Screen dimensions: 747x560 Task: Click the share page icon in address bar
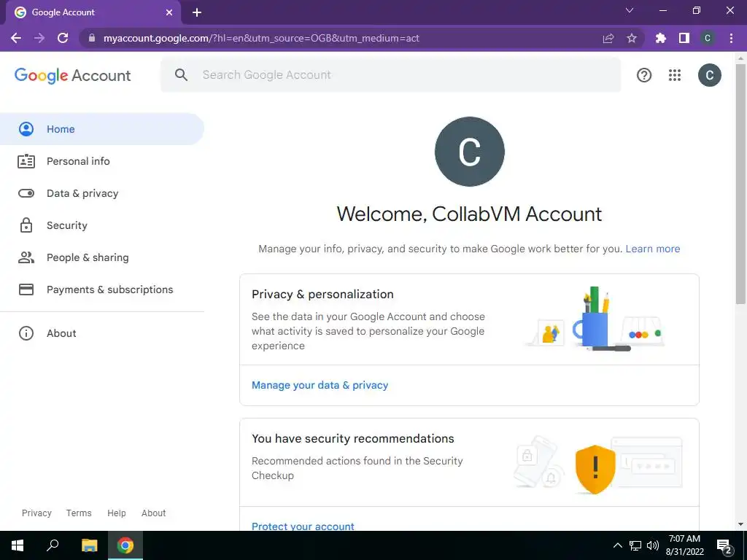pyautogui.click(x=608, y=38)
